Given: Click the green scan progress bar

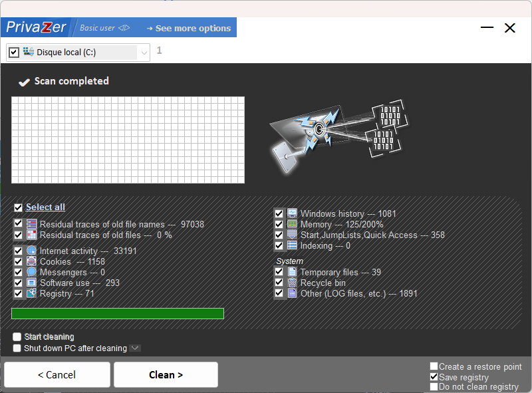Looking at the screenshot, I should coord(118,314).
